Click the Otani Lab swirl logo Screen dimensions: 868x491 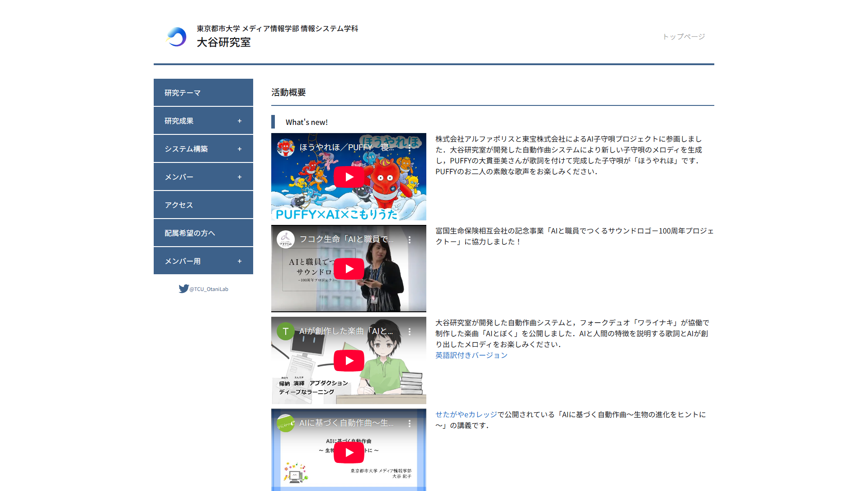tap(176, 37)
